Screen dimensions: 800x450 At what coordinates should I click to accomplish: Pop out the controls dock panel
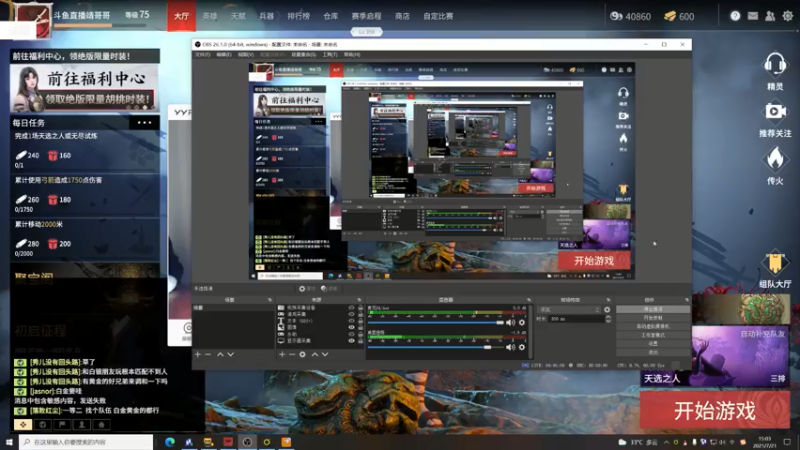coord(687,300)
